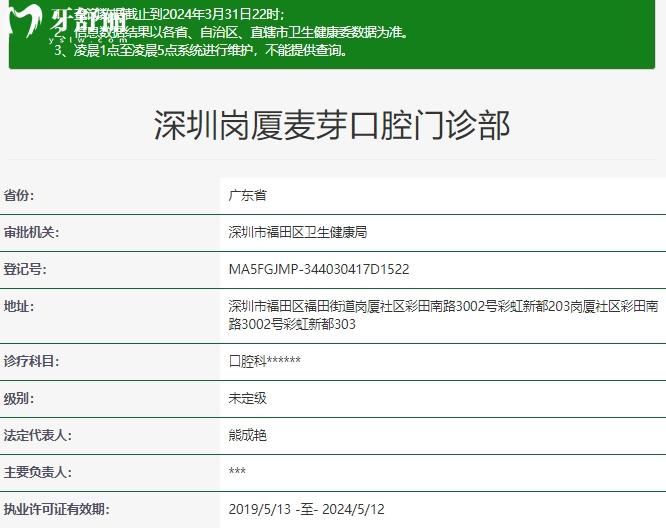Click the 未定级 level value
This screenshot has height=528, width=666.
pyautogui.click(x=248, y=398)
